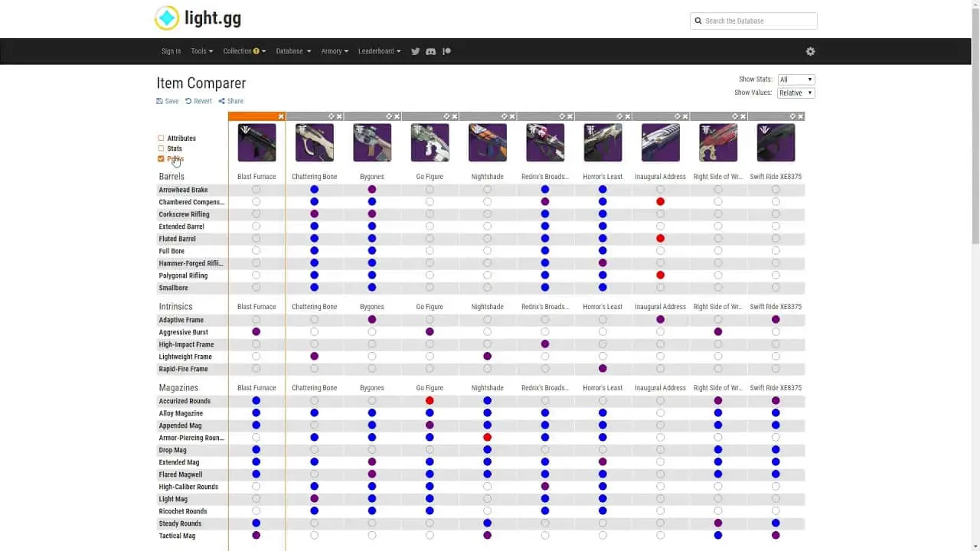Remove the Swift Ride XE8375 column

pos(801,116)
